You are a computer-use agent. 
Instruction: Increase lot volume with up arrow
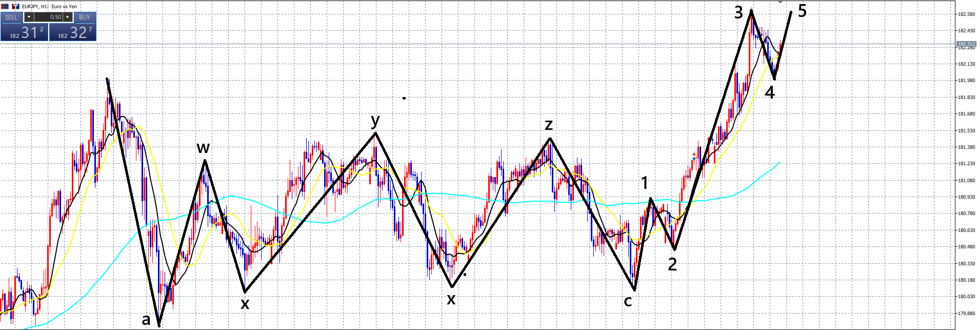68,17
